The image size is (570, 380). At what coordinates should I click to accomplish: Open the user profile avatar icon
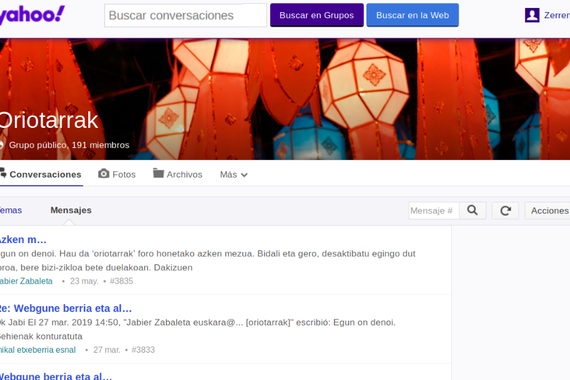532,15
